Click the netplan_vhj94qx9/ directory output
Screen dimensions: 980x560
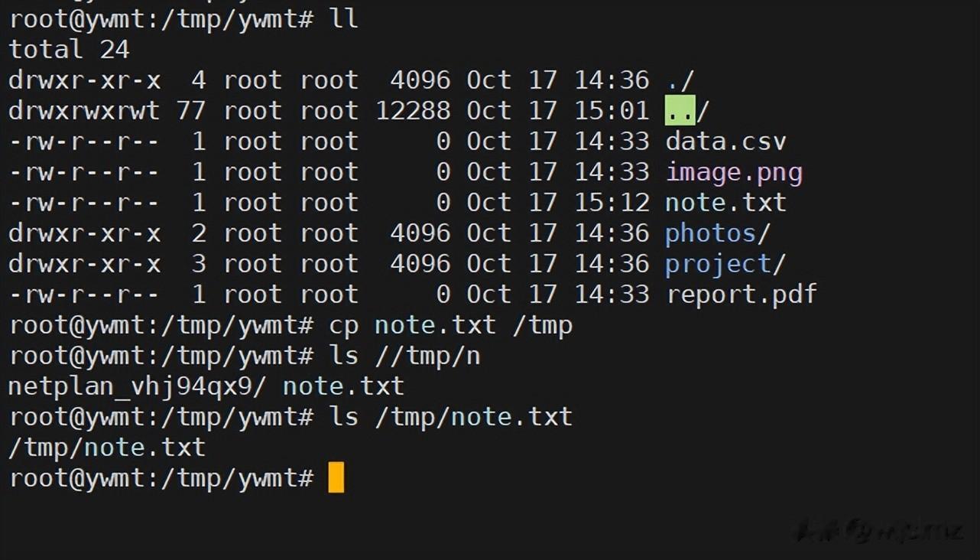[x=137, y=386]
